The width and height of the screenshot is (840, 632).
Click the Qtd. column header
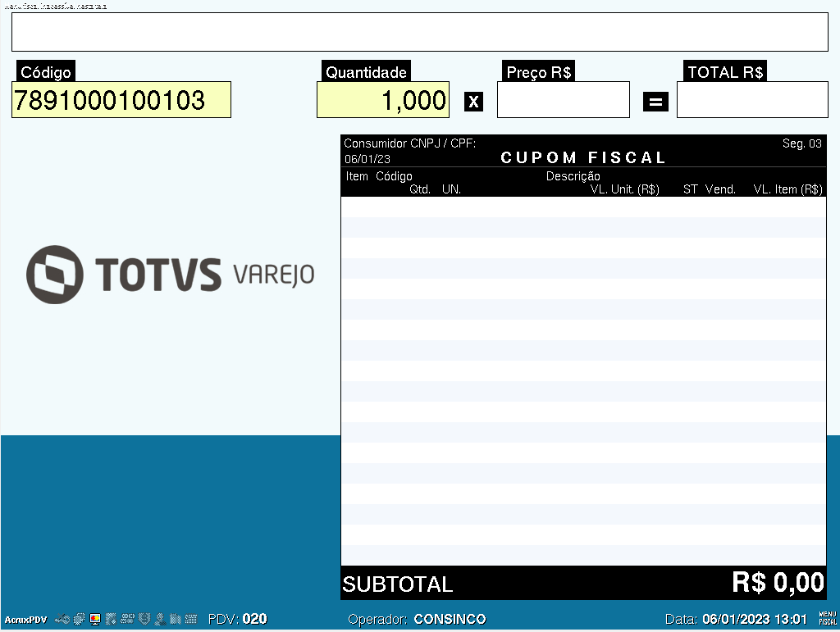[420, 189]
